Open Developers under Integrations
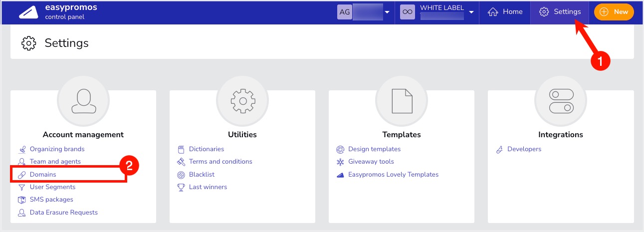Screen dimensions: 644x232 [x=524, y=149]
